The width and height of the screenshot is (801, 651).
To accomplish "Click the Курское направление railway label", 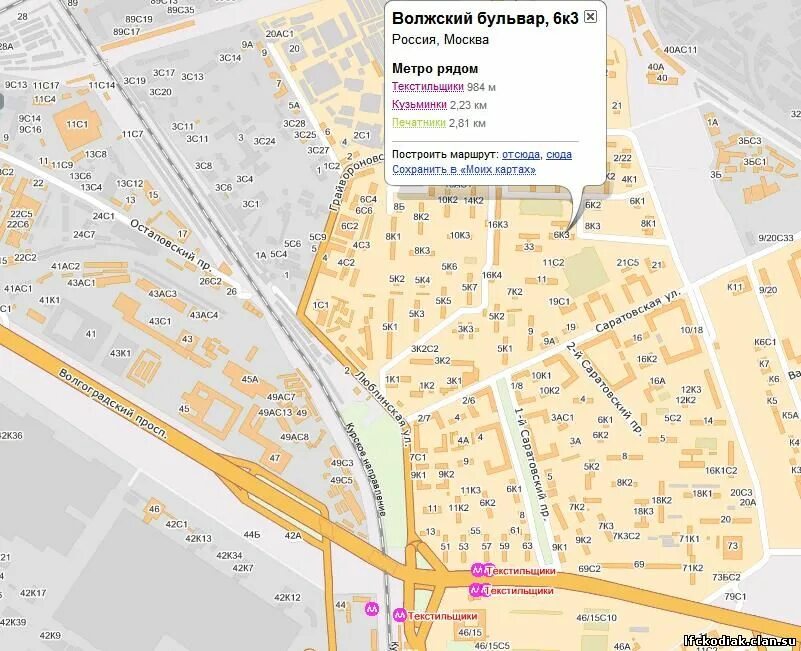I will pos(365,470).
